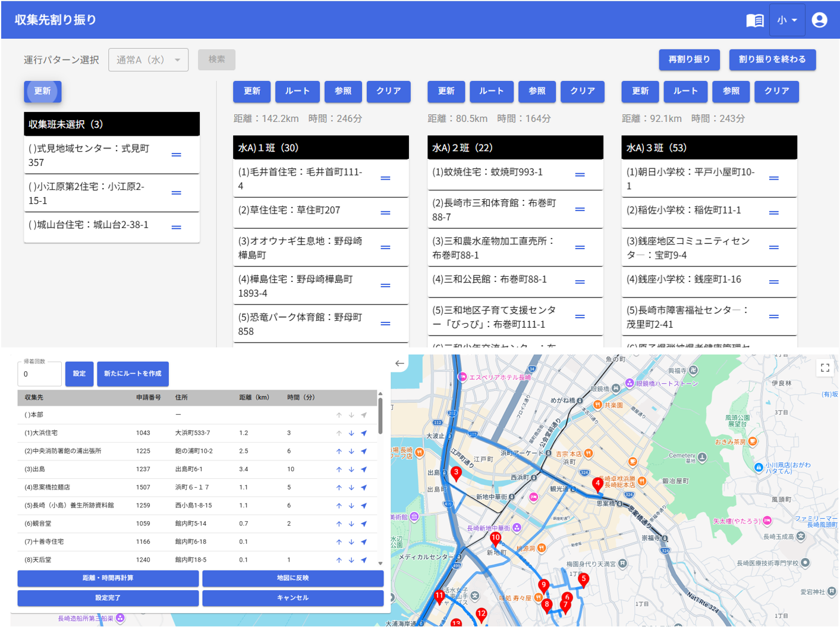Click the handle icon beside 銭座小学校

(x=774, y=282)
